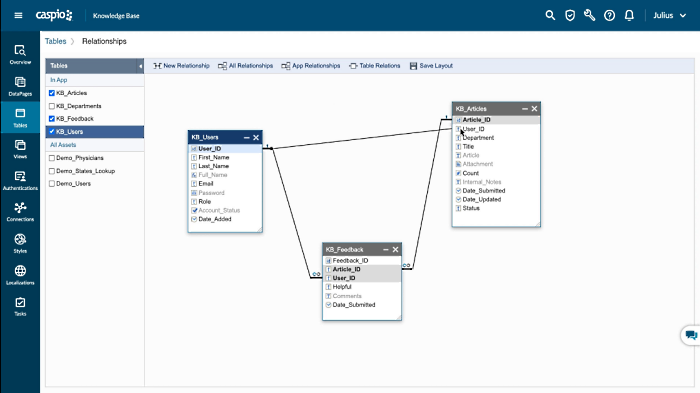Collapse the Tables panel arrow
The image size is (700, 393).
pos(140,66)
